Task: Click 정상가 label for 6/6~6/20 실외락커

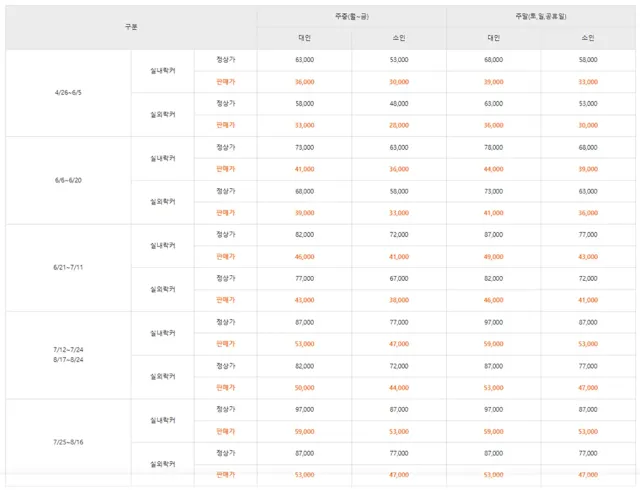Action: (225, 191)
